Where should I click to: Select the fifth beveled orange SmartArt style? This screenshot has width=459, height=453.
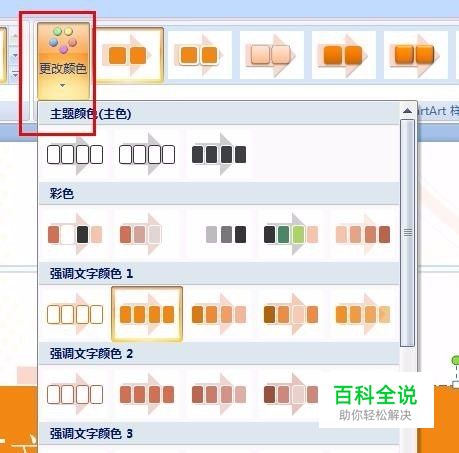point(416,55)
